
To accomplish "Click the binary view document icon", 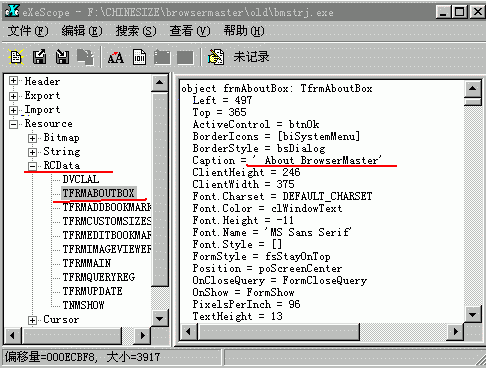I will pos(139,57).
